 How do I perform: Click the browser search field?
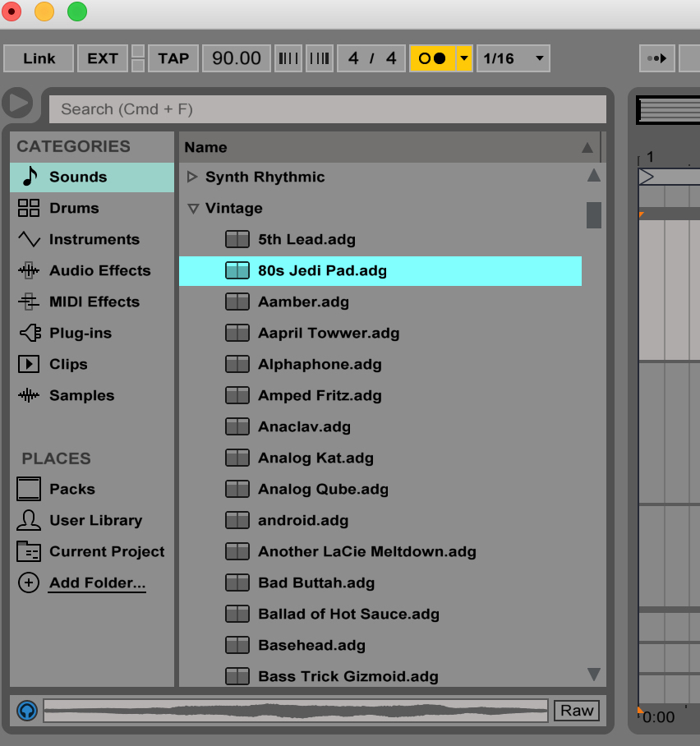click(327, 109)
